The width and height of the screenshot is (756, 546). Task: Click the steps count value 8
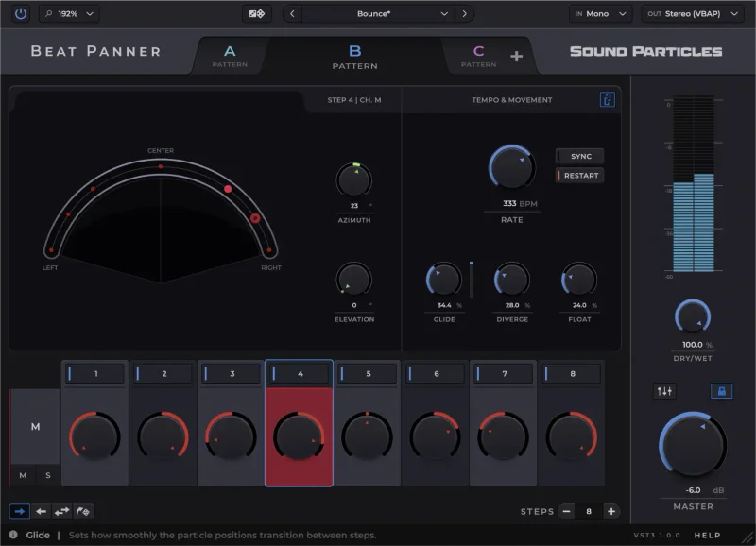589,511
